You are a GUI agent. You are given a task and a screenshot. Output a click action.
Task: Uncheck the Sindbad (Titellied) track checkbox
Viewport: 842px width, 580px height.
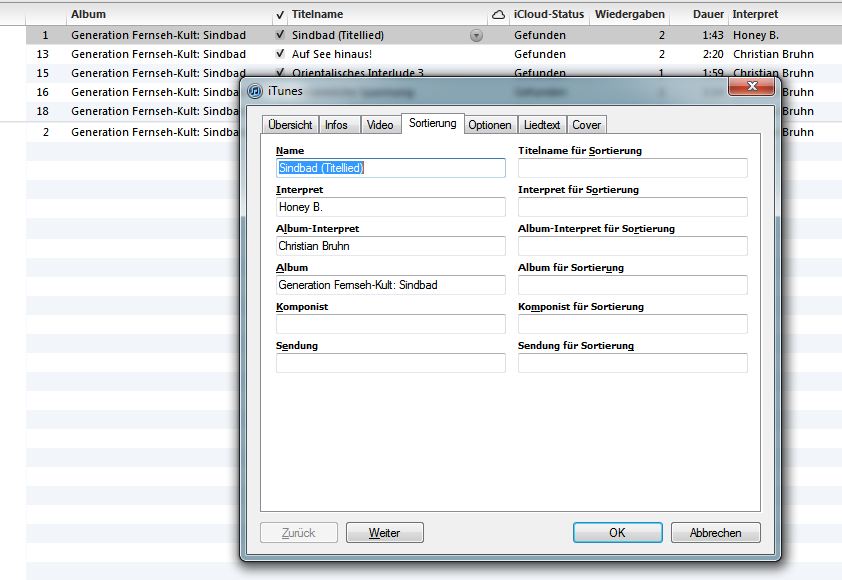tap(280, 35)
